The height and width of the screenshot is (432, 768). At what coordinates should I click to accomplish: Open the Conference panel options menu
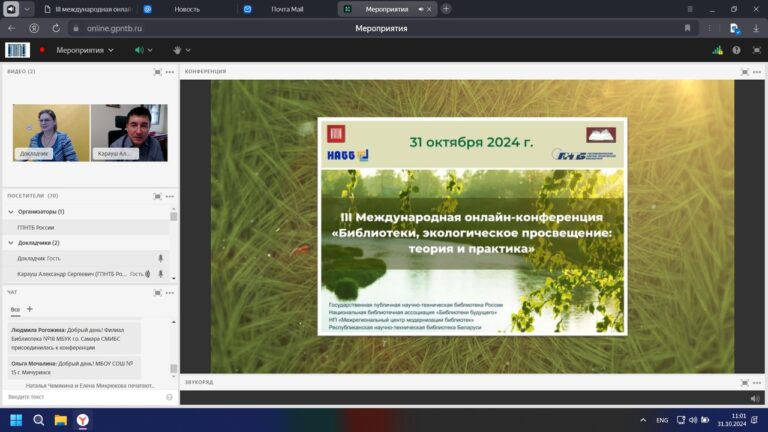coord(756,72)
